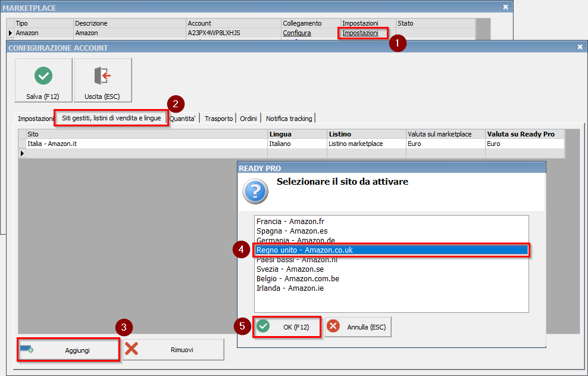Click the Sito column header

[x=146, y=134]
